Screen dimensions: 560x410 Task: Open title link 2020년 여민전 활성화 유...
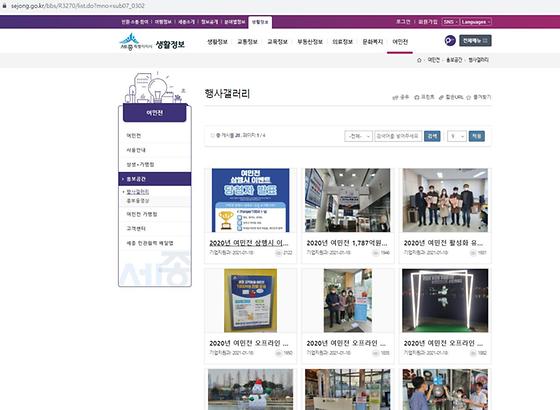click(443, 243)
